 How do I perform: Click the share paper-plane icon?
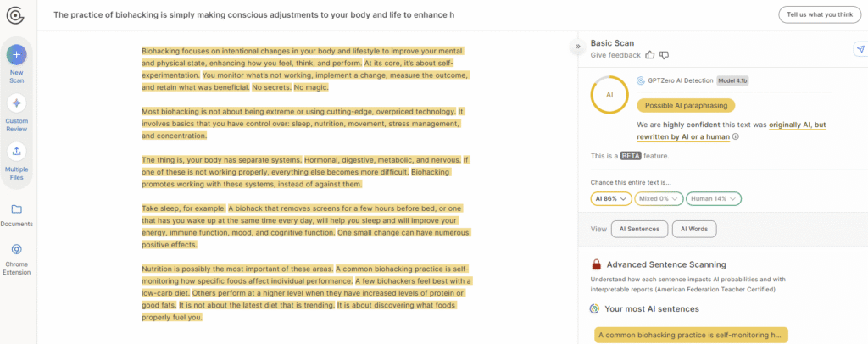pos(860,49)
